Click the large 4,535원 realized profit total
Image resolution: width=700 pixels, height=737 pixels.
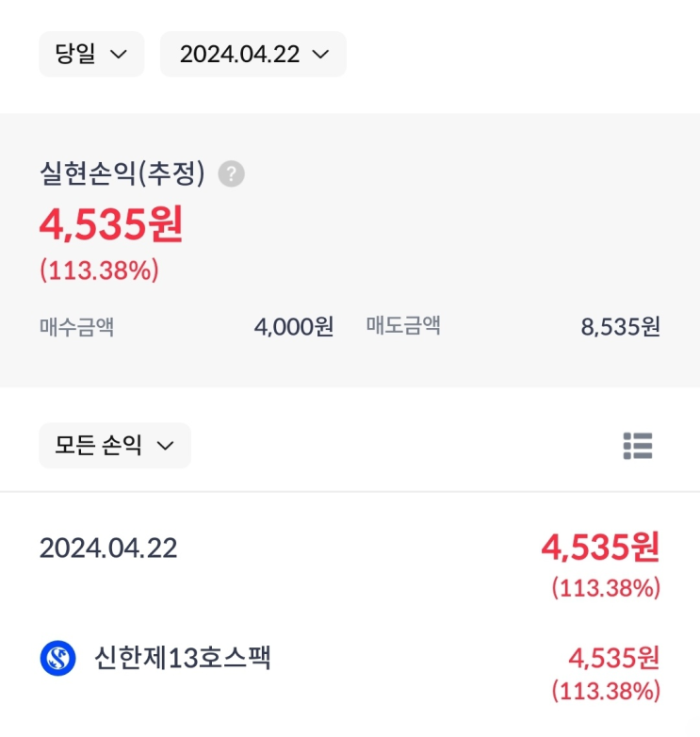(x=111, y=224)
